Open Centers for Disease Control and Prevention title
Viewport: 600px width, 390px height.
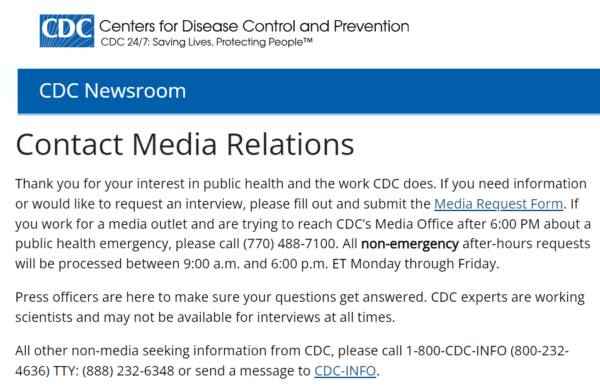pos(254,26)
